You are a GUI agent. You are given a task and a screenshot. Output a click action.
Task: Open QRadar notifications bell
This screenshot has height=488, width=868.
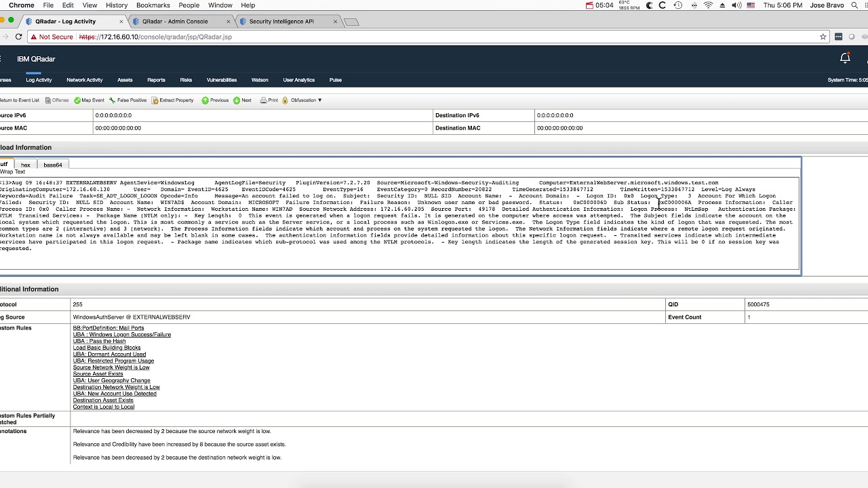coord(845,58)
